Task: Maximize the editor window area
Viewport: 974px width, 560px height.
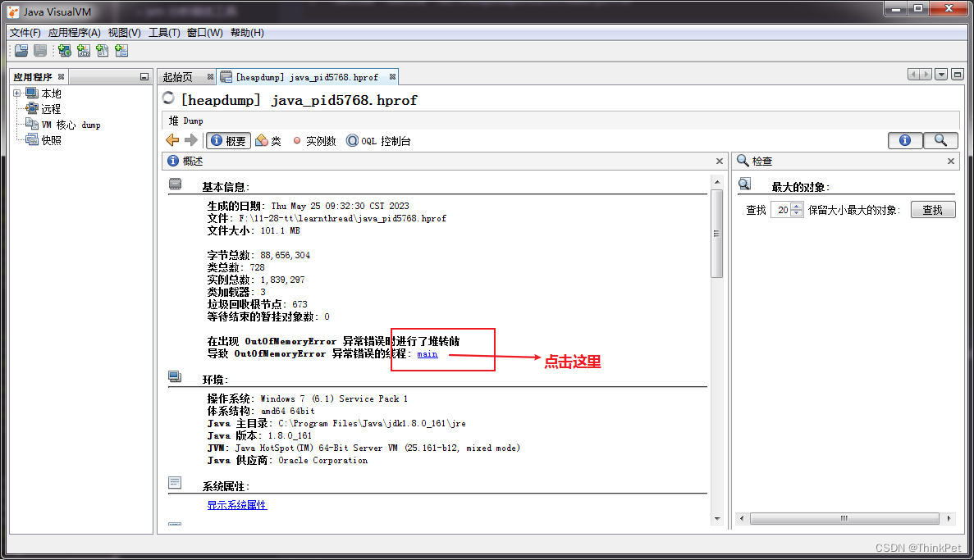Action: pyautogui.click(x=958, y=75)
